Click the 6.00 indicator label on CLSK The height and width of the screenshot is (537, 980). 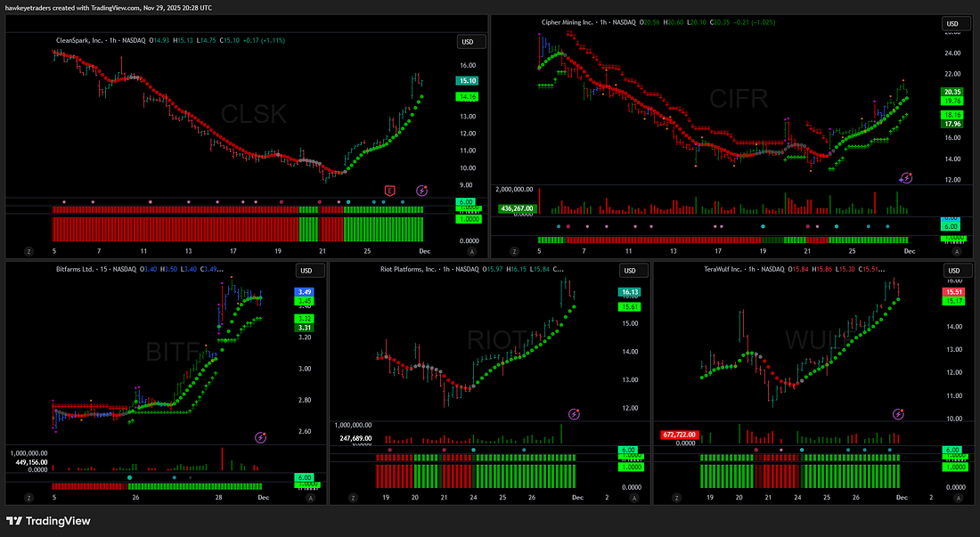coord(466,202)
